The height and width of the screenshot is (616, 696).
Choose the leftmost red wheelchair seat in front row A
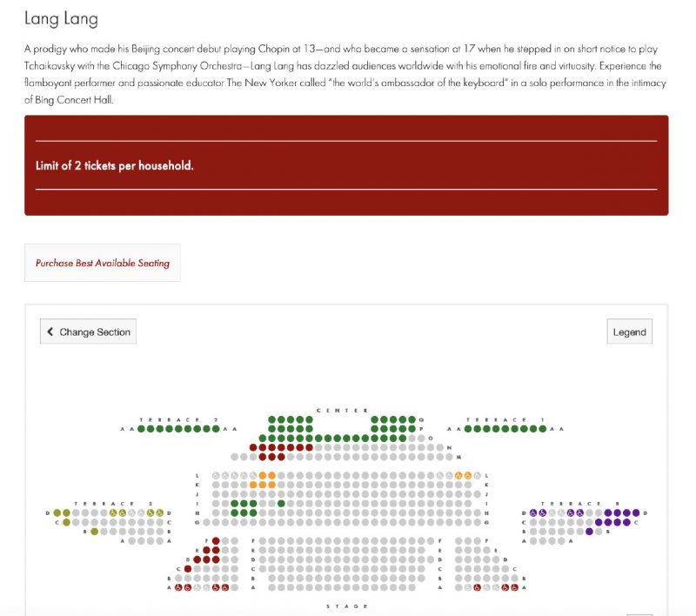pos(179,588)
